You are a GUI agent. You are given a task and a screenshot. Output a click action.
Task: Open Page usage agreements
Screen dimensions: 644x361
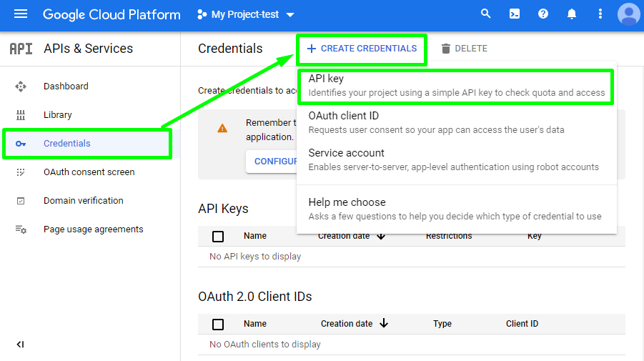pyautogui.click(x=93, y=229)
